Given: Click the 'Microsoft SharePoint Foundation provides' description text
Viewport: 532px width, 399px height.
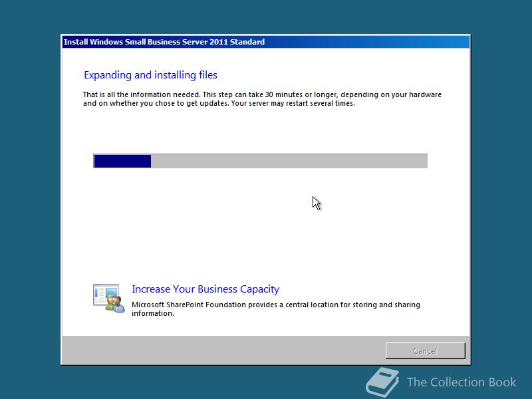Looking at the screenshot, I should [276, 309].
